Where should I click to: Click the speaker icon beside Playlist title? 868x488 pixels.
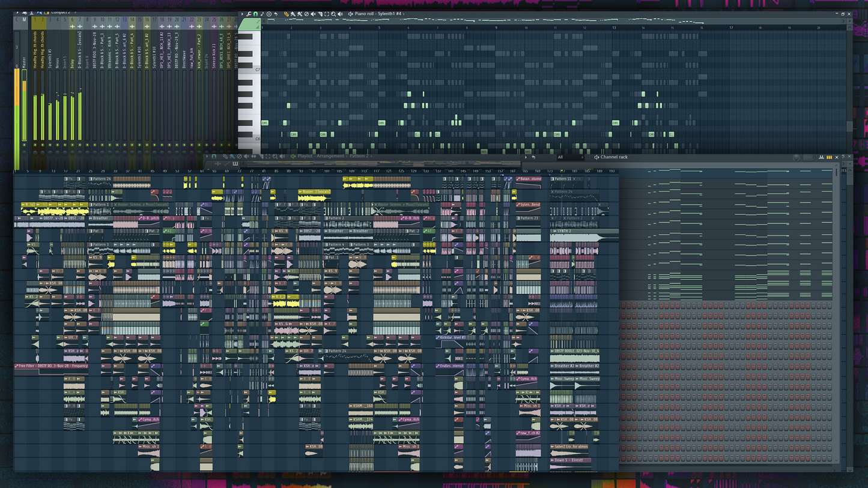[x=293, y=156]
